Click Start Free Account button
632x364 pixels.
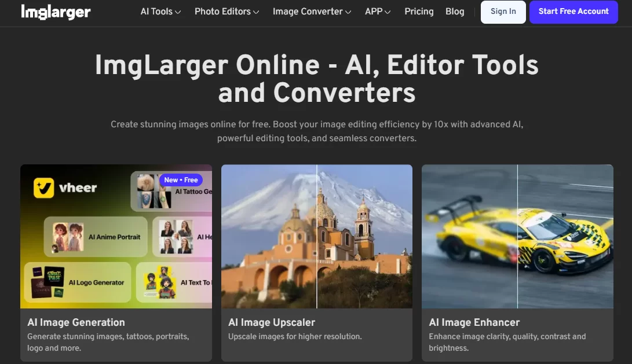573,12
